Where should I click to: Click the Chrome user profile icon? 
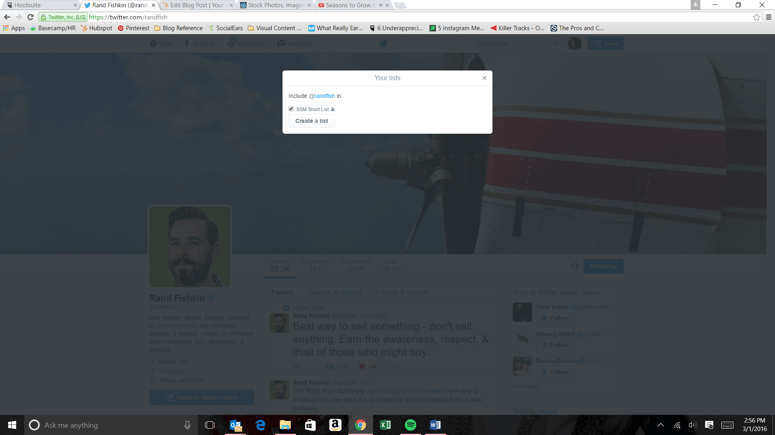pyautogui.click(x=695, y=5)
